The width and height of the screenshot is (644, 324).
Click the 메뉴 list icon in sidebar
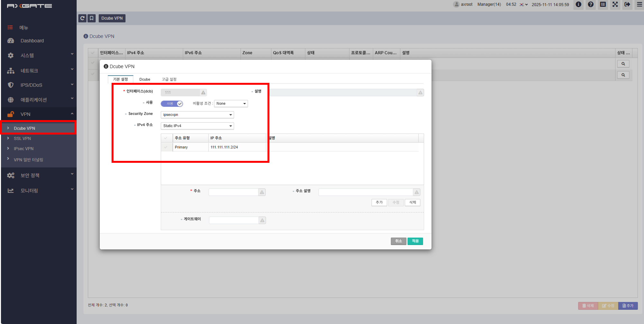click(10, 28)
